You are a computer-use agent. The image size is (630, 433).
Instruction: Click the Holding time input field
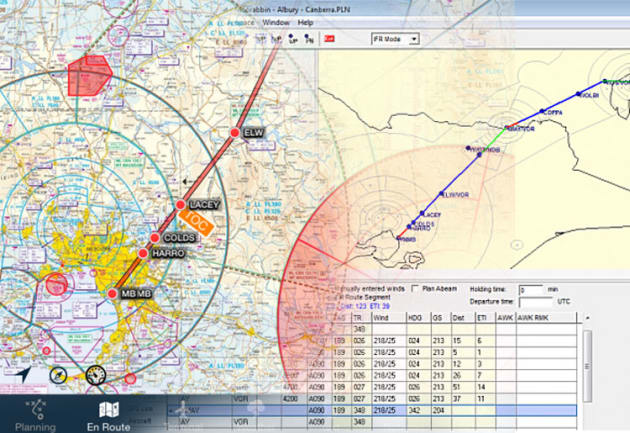[531, 290]
